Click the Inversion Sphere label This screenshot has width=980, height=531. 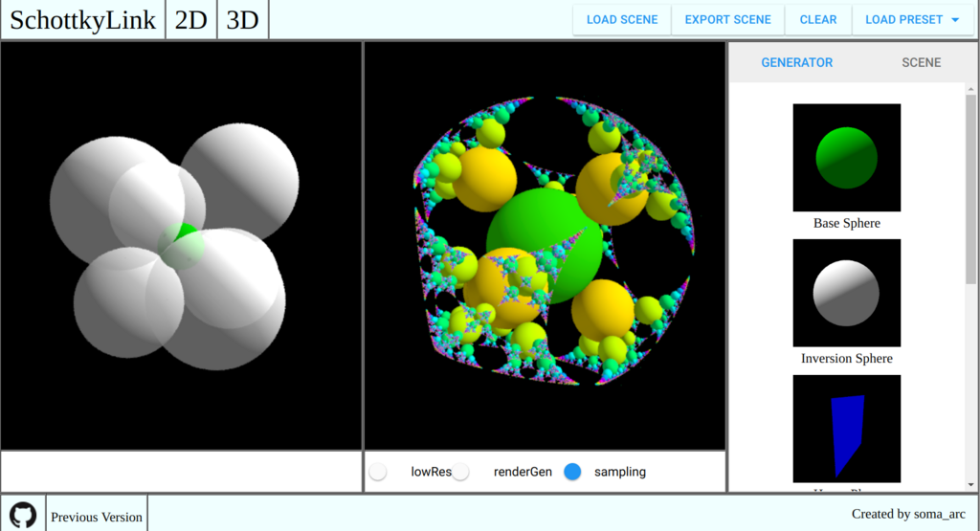(846, 359)
